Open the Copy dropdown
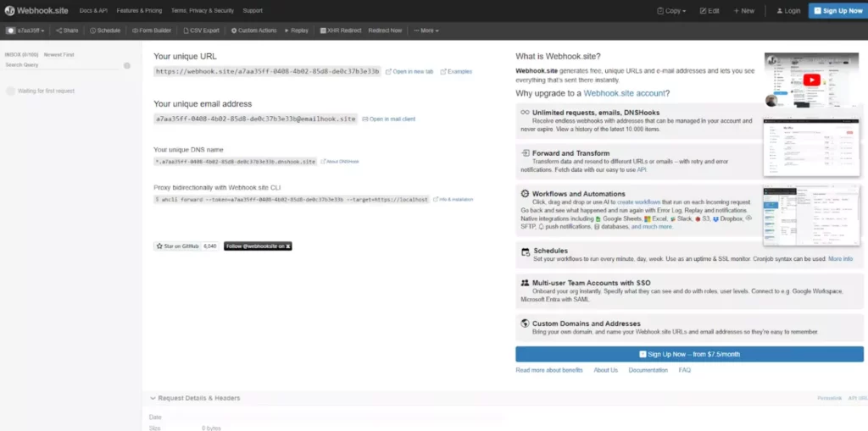The width and height of the screenshot is (868, 431). (671, 10)
